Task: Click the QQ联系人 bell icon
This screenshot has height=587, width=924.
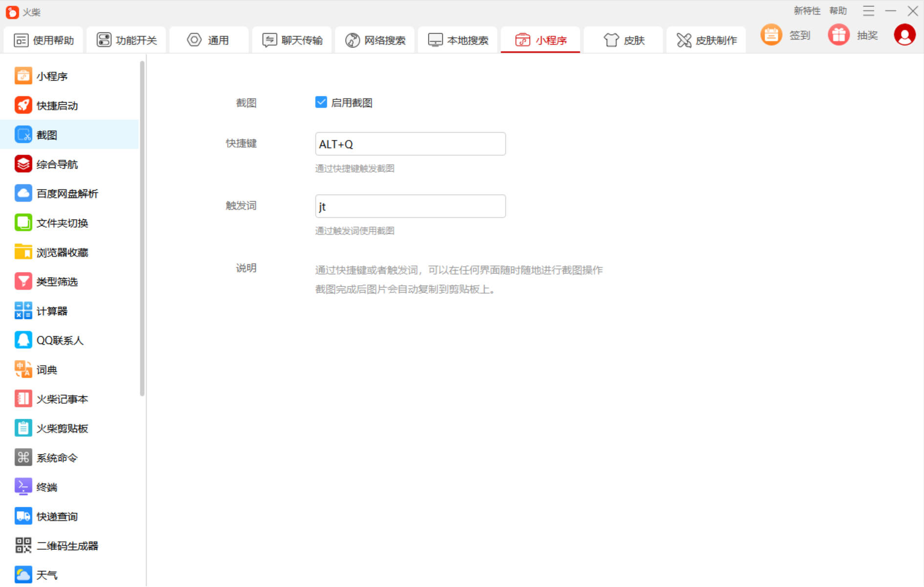Action: 23,340
